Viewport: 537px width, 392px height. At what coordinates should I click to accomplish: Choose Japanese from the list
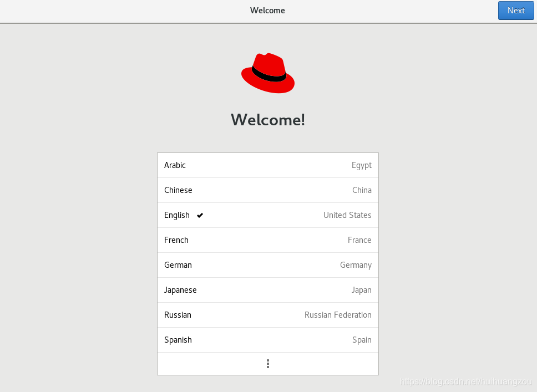pyautogui.click(x=268, y=291)
